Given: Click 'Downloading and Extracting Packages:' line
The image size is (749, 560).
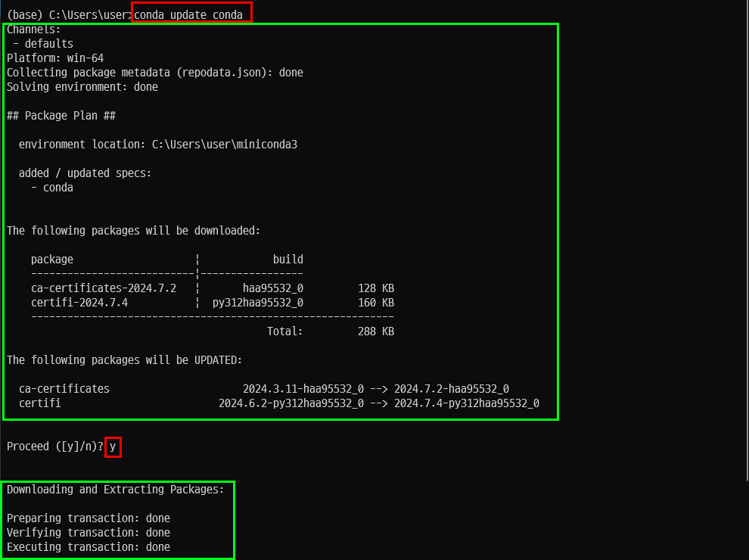Looking at the screenshot, I should tap(115, 490).
